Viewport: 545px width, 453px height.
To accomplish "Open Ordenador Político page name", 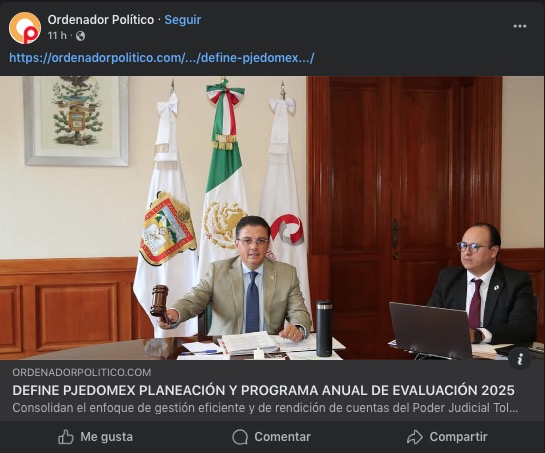I will click(101, 20).
